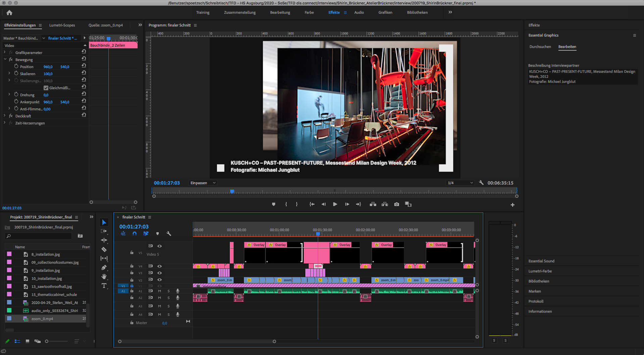Open the Essential Sound panel
Image resolution: width=644 pixels, height=355 pixels.
(541, 261)
